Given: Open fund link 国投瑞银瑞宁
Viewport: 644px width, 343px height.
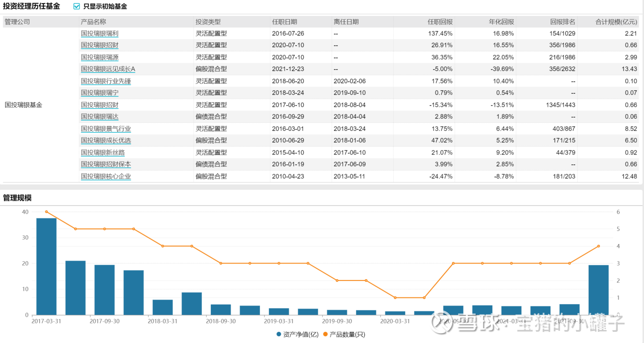Looking at the screenshot, I should click(100, 93).
